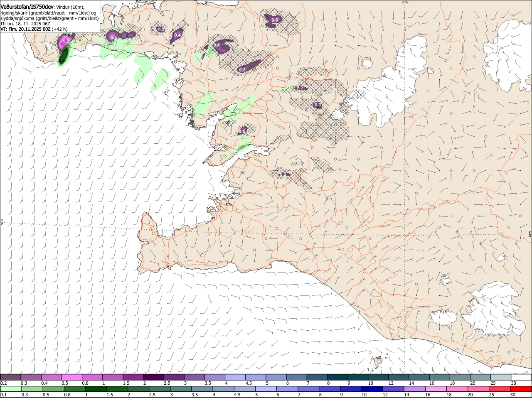Click the 'slydda/snjókoma' legend description line

(49, 18)
